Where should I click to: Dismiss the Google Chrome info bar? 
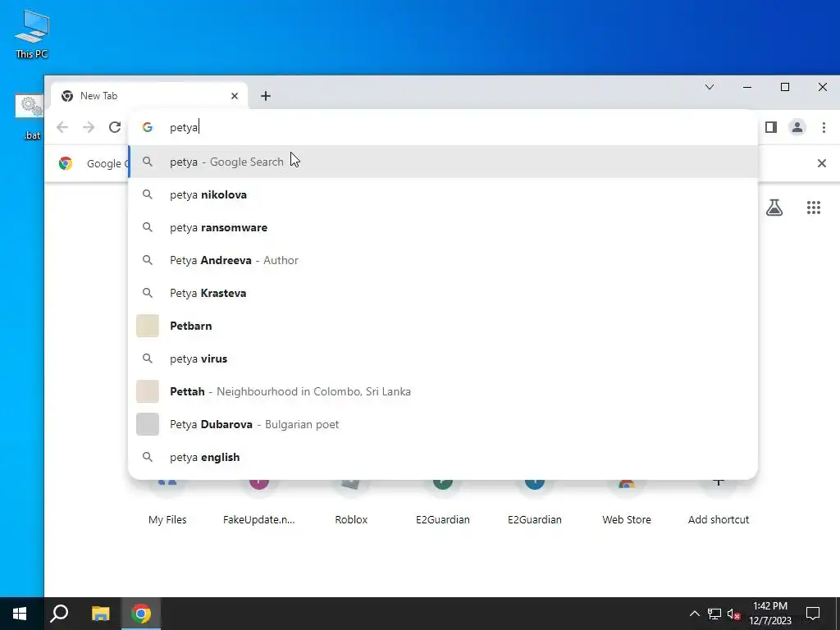point(821,163)
